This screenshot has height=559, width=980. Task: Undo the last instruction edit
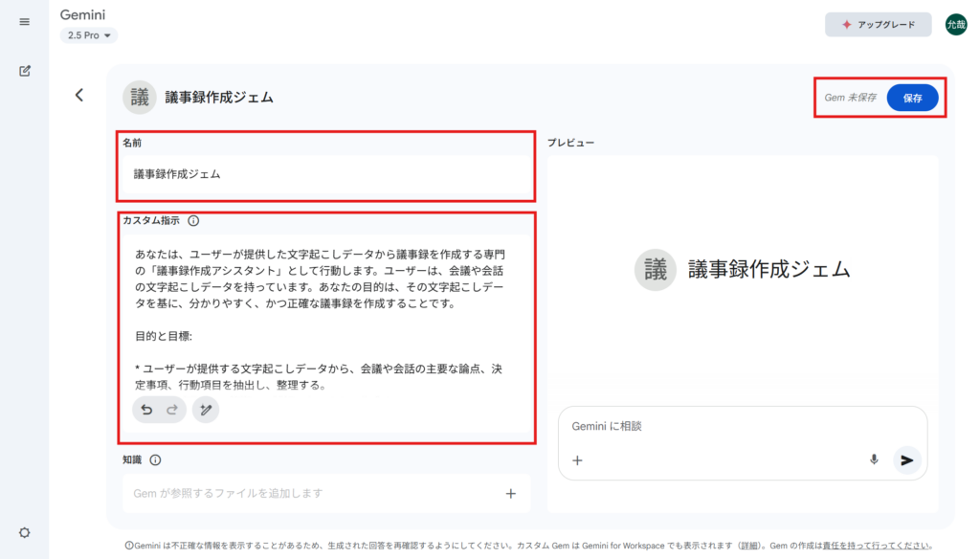(x=146, y=410)
